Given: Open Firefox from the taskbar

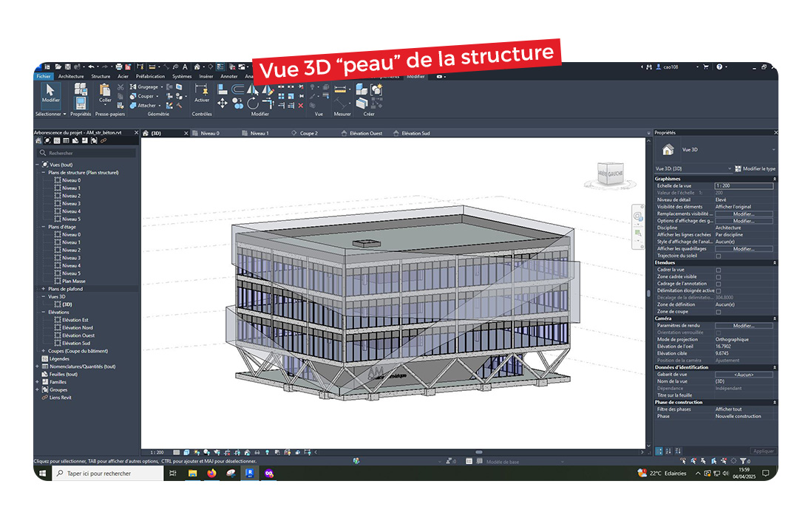Looking at the screenshot, I should click(x=211, y=473).
